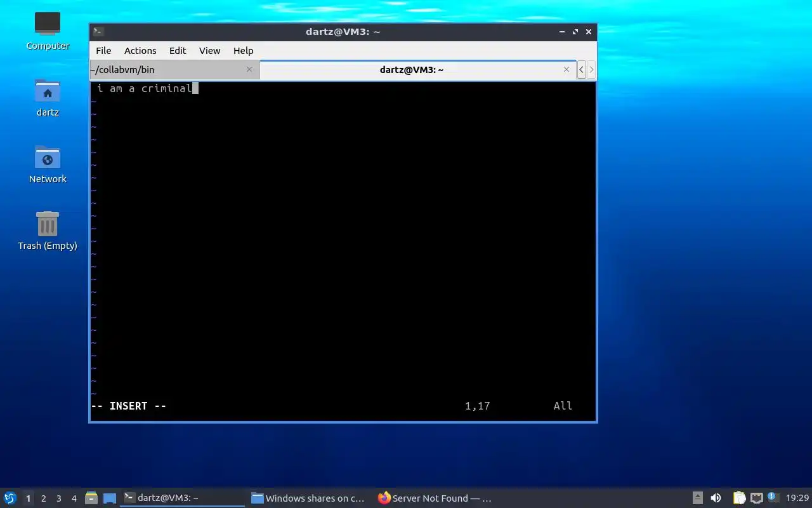
Task: Launch the file manager from the taskbar
Action: click(x=91, y=498)
